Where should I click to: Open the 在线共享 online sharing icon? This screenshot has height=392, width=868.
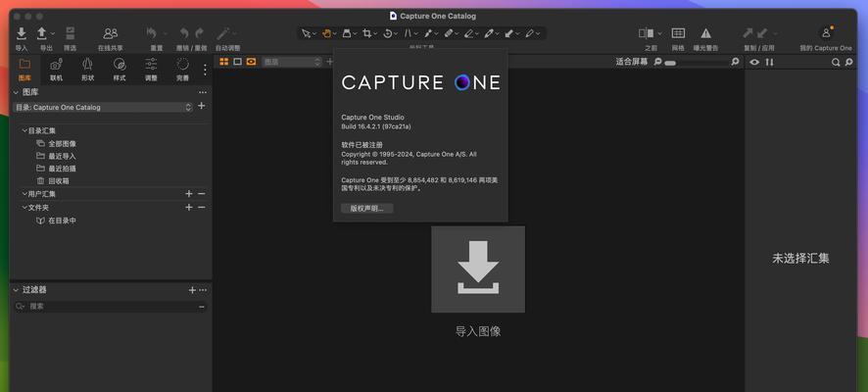(111, 33)
